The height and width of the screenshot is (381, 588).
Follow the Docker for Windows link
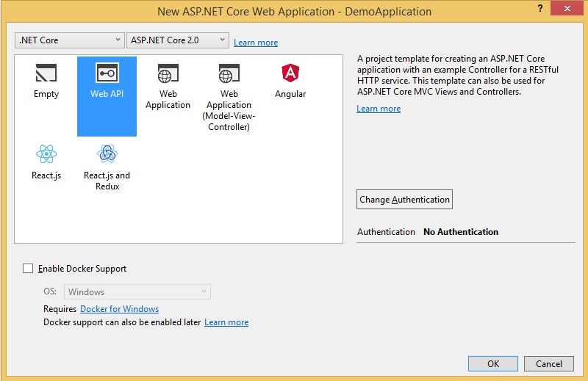tap(119, 309)
